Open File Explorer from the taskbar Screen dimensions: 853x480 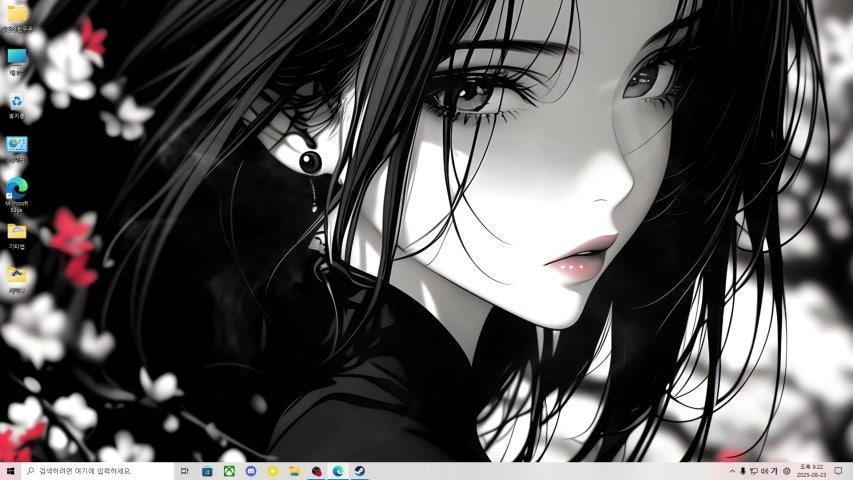tap(294, 471)
